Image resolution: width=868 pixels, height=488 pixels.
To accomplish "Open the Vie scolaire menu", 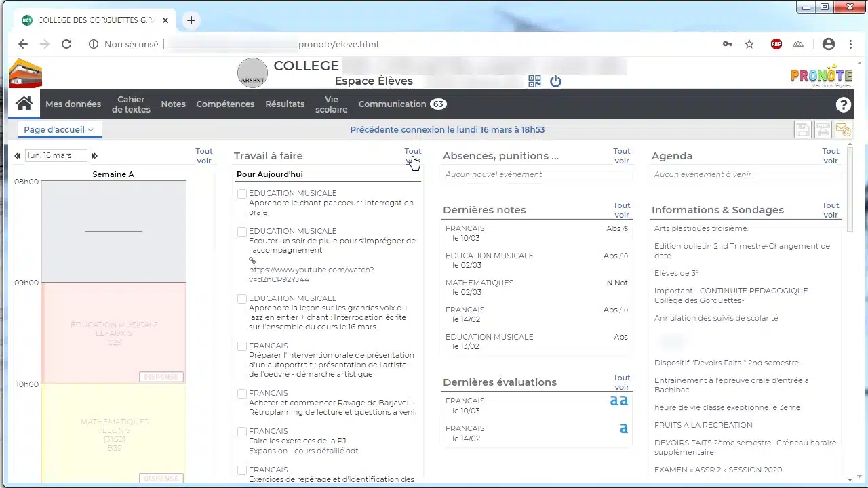I will tap(331, 104).
